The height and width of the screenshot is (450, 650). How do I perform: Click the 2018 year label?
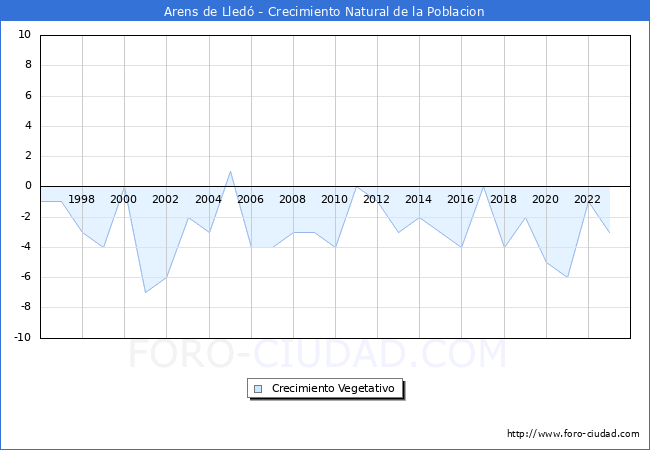503,199
